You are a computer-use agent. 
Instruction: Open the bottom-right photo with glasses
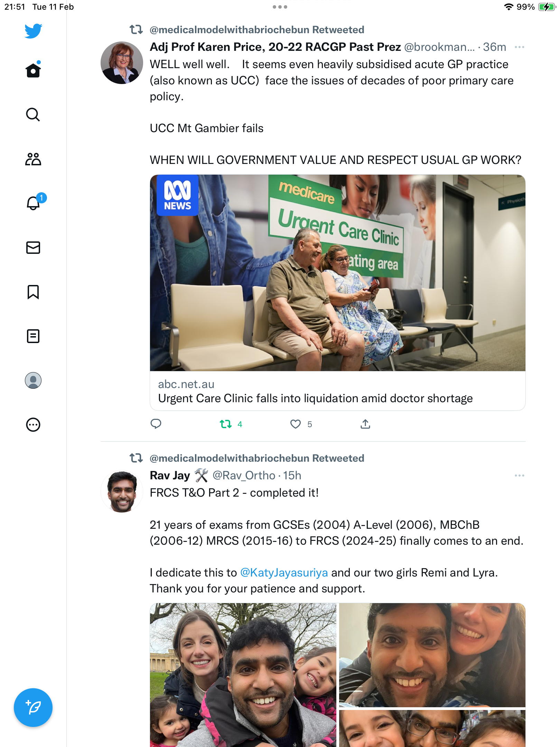[x=432, y=729]
